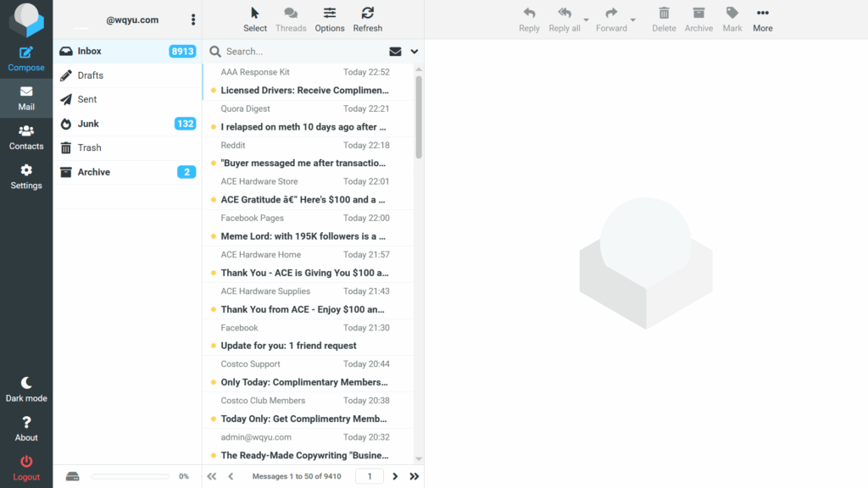The height and width of the screenshot is (488, 868).
Task: Expand the Forward options dropdown arrow
Action: [x=633, y=20]
